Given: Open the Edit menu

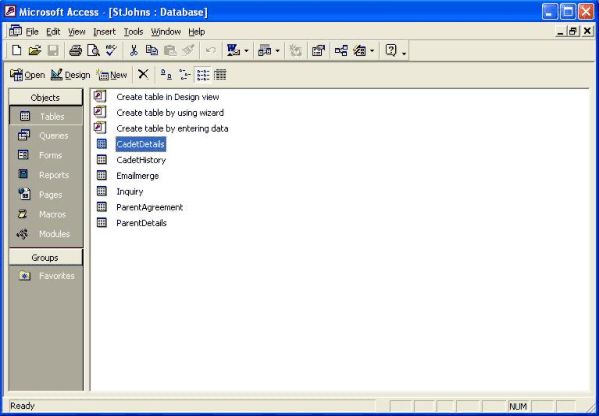Looking at the screenshot, I should (53, 32).
